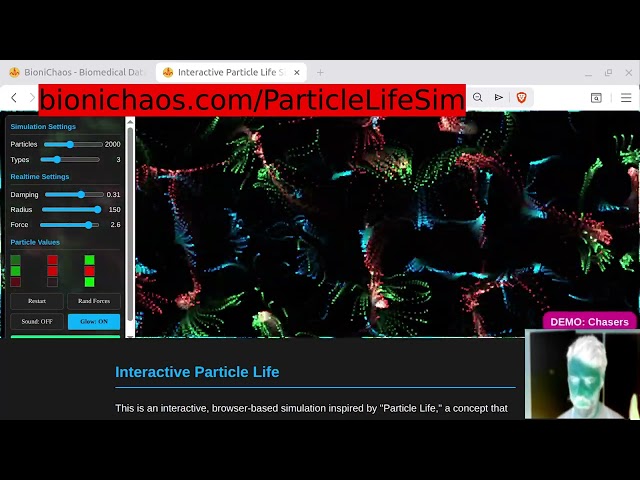The image size is (640, 480).
Task: Switch to BioniChaos Biomedical Data tab
Action: point(78,73)
